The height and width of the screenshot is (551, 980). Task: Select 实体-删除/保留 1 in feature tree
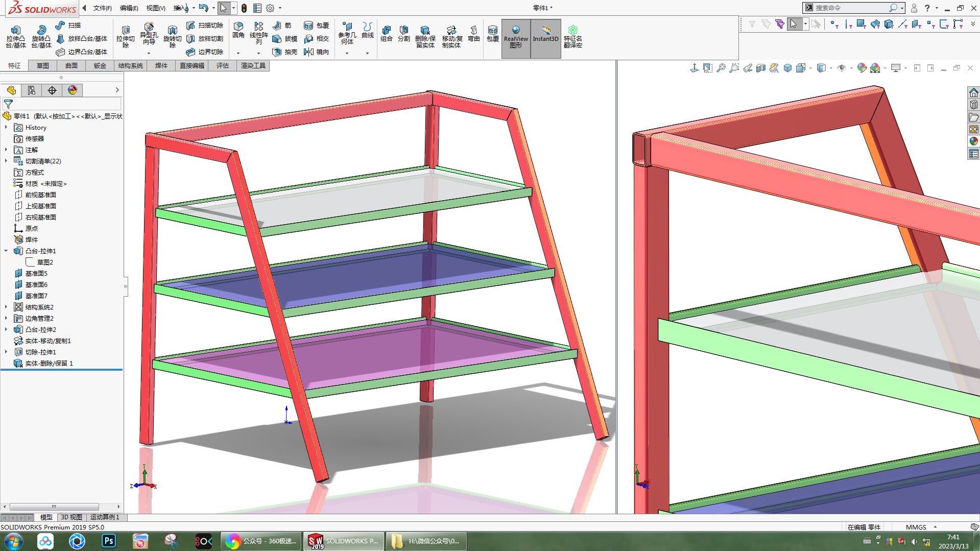[x=49, y=364]
